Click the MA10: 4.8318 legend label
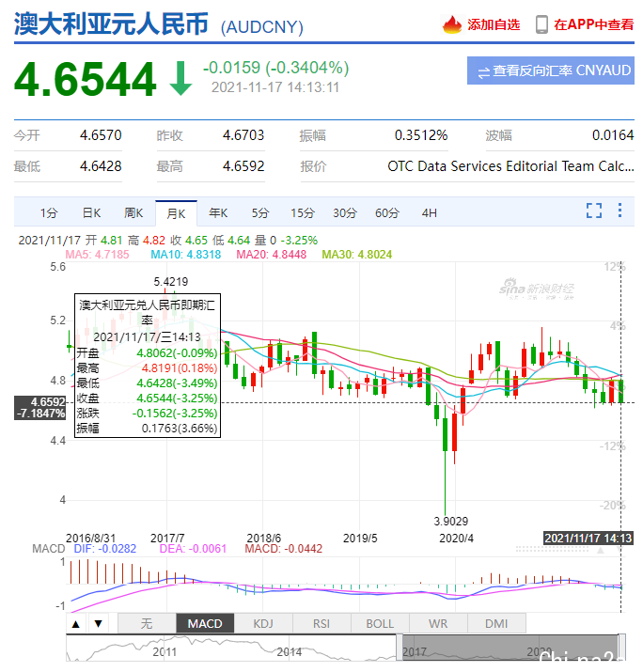 (x=185, y=255)
